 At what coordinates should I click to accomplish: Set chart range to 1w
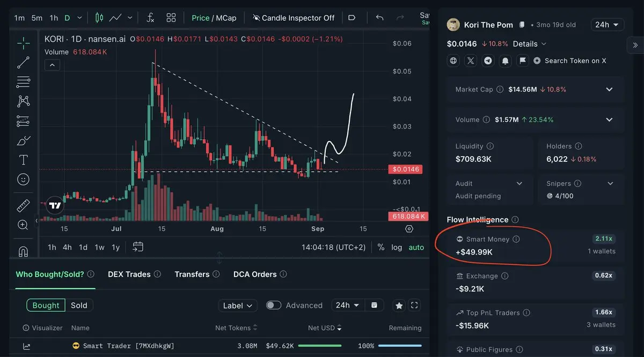click(99, 247)
